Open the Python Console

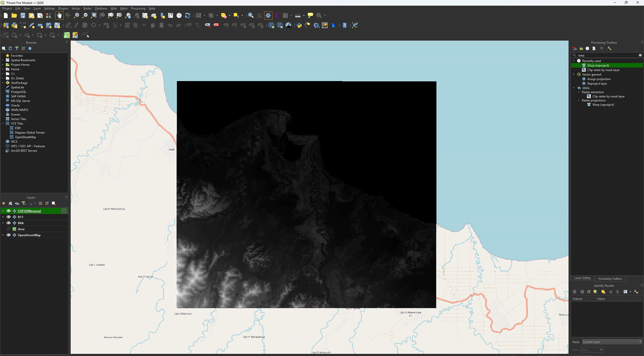click(299, 25)
